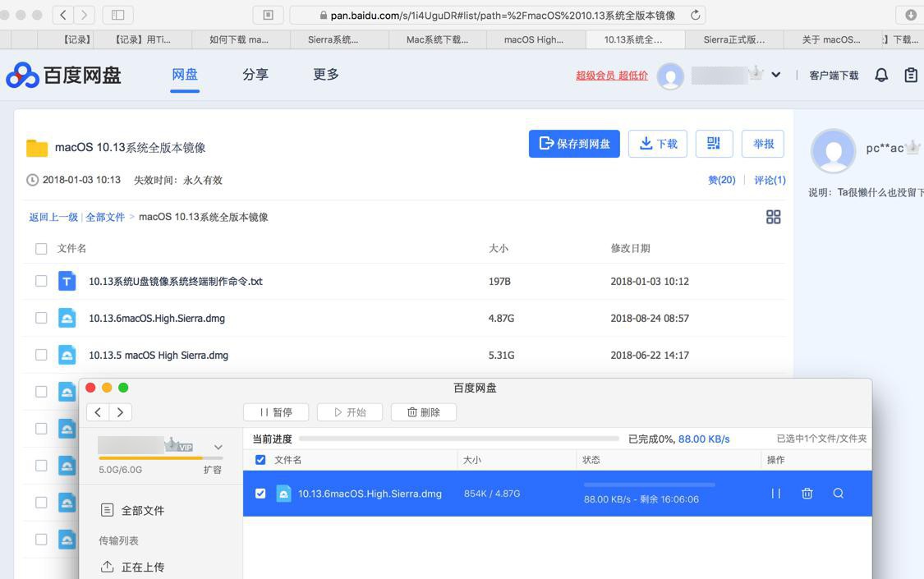The height and width of the screenshot is (579, 924).
Task: Check the box for the txt file
Action: click(x=41, y=281)
